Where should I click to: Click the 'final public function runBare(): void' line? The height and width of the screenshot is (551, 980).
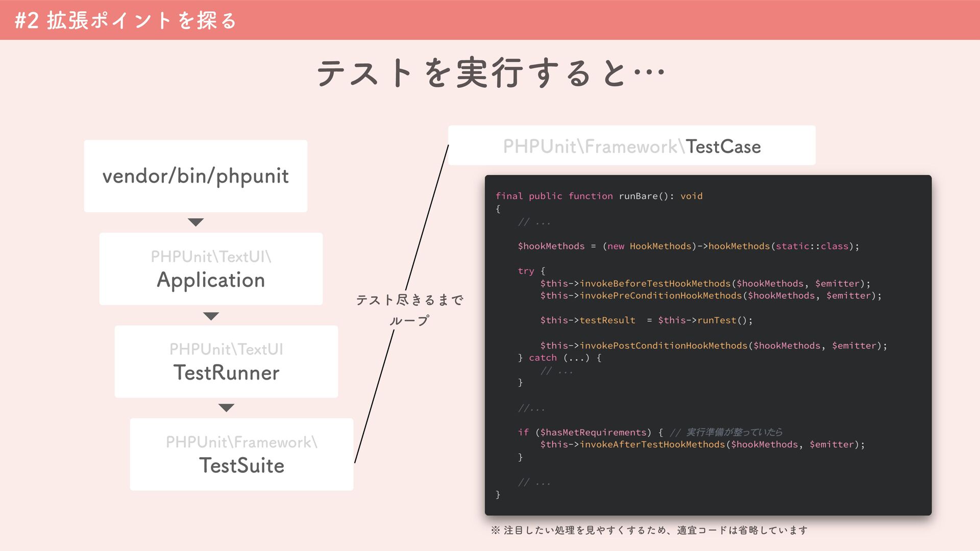point(599,196)
